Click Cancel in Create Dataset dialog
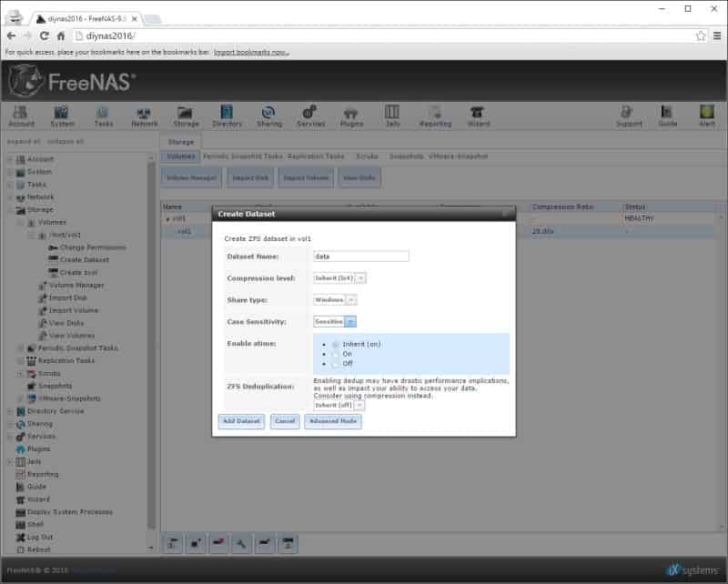The image size is (728, 584). [x=285, y=421]
